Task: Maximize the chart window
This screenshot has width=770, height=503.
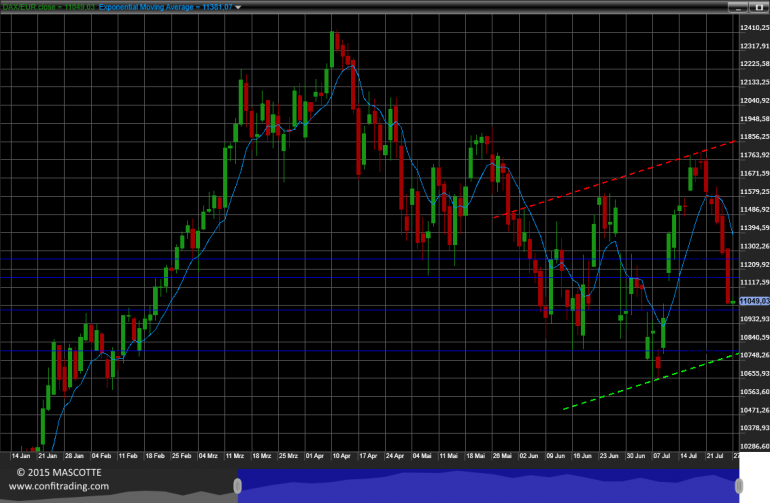Action: (x=759, y=7)
